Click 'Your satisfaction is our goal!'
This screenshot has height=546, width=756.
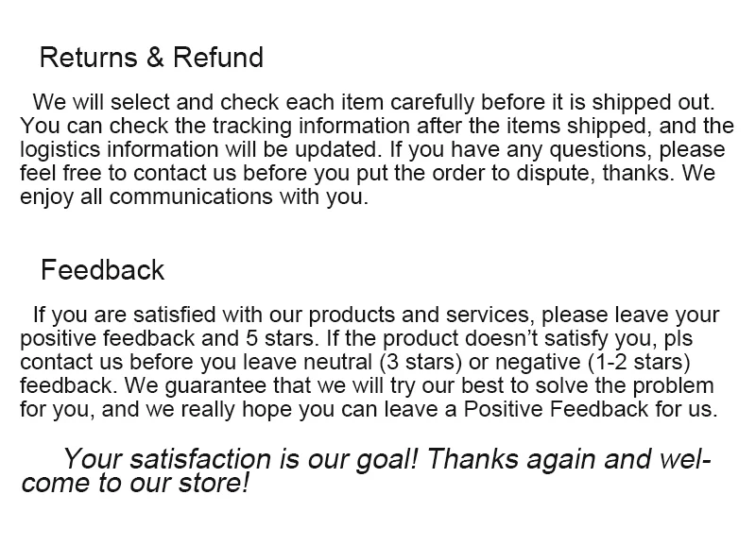pyautogui.click(x=240, y=459)
